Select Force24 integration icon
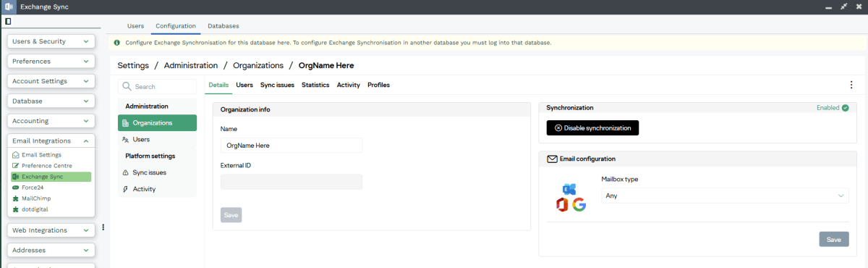The image size is (868, 268). tap(16, 188)
